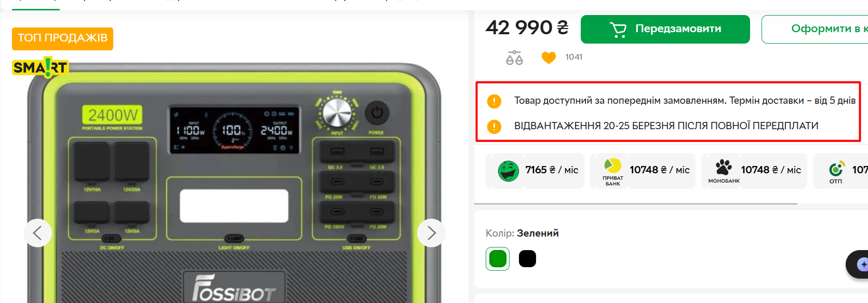Click the preorder delivery notice warning icon
868x303 pixels.
point(494,101)
